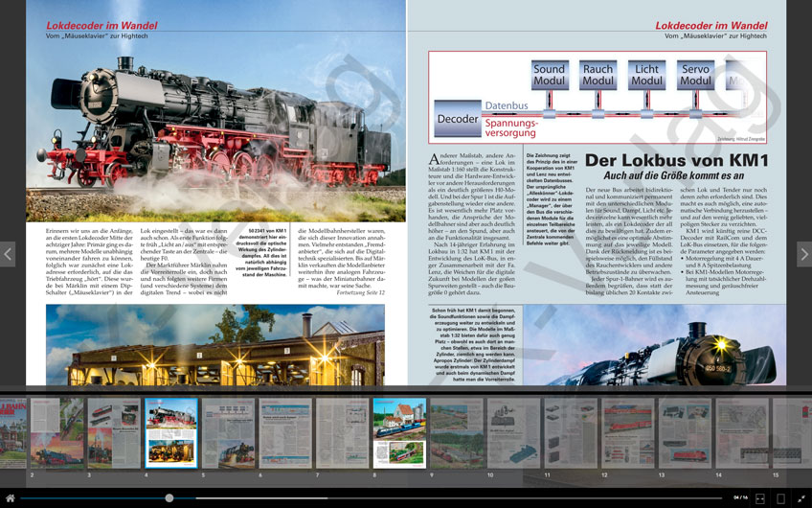Click the illuminated engine shed photo

coord(215,345)
